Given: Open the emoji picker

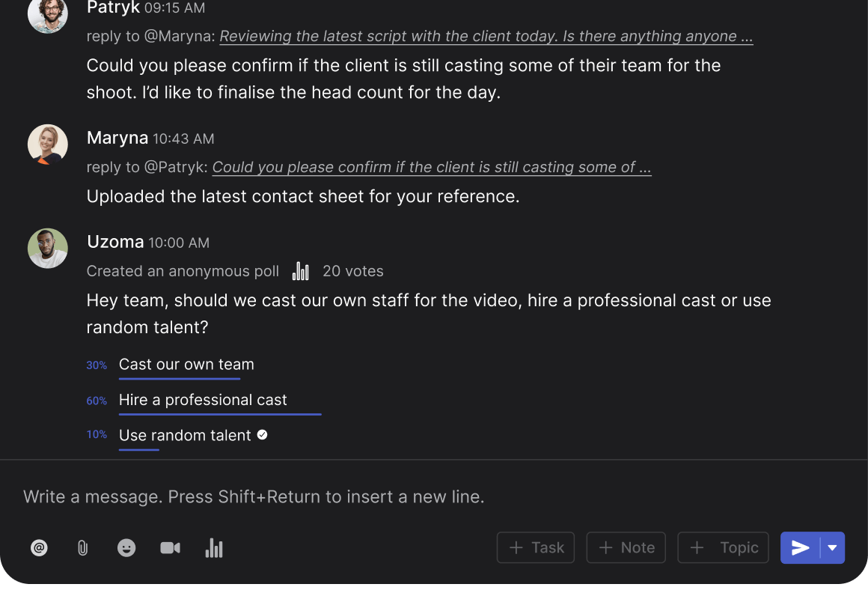Looking at the screenshot, I should tap(126, 547).
